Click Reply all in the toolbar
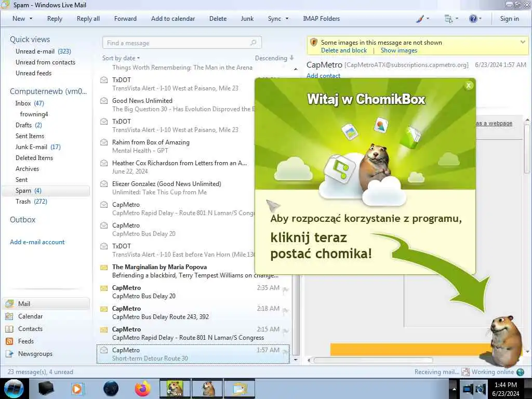Screen dimensions: 532x399 (88, 19)
